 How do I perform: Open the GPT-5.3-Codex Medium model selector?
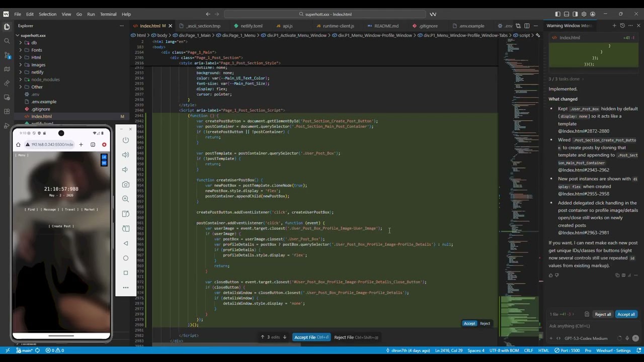pos(586,338)
